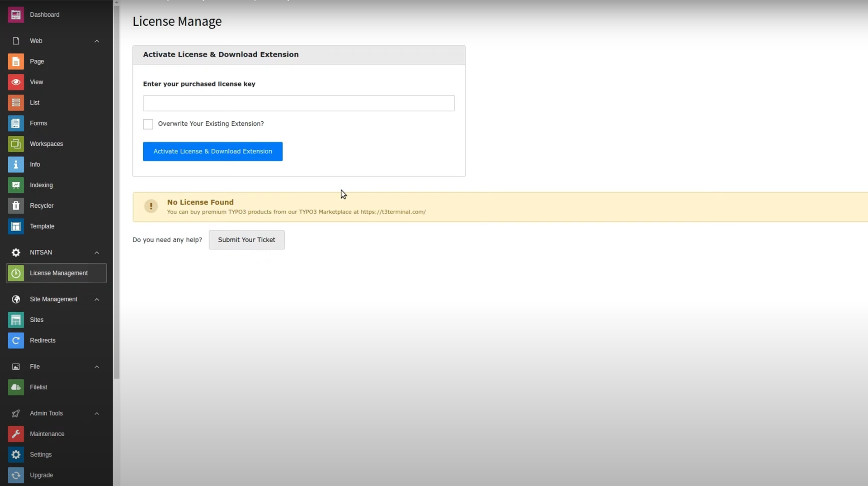Screen dimensions: 868x486
Task: Open the Indexing module icon
Action: pyautogui.click(x=16, y=185)
